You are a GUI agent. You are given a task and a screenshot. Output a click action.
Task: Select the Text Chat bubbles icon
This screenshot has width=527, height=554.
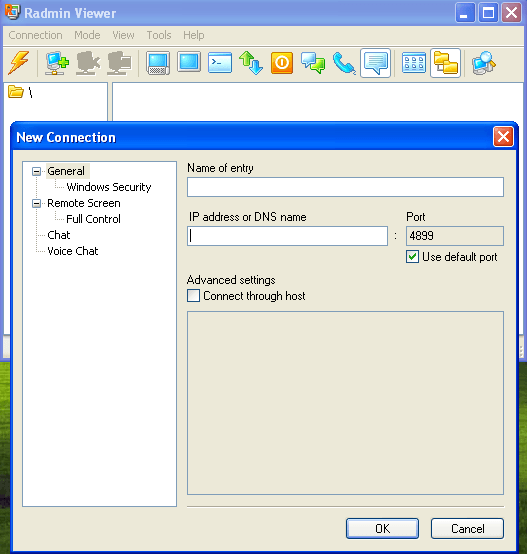[x=313, y=63]
